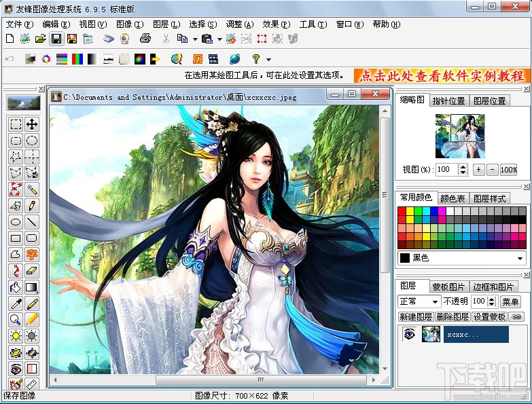Select the eraser tool
This screenshot has width=532, height=404.
(32, 270)
